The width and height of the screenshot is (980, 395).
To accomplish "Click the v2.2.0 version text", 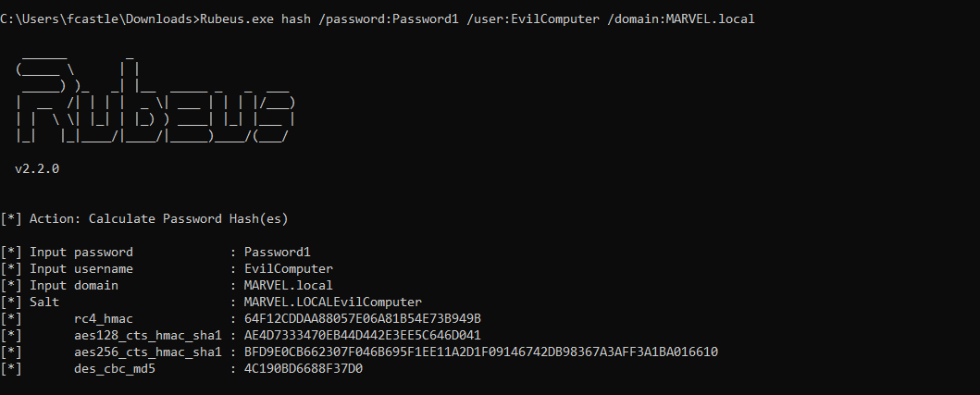I will [37, 168].
